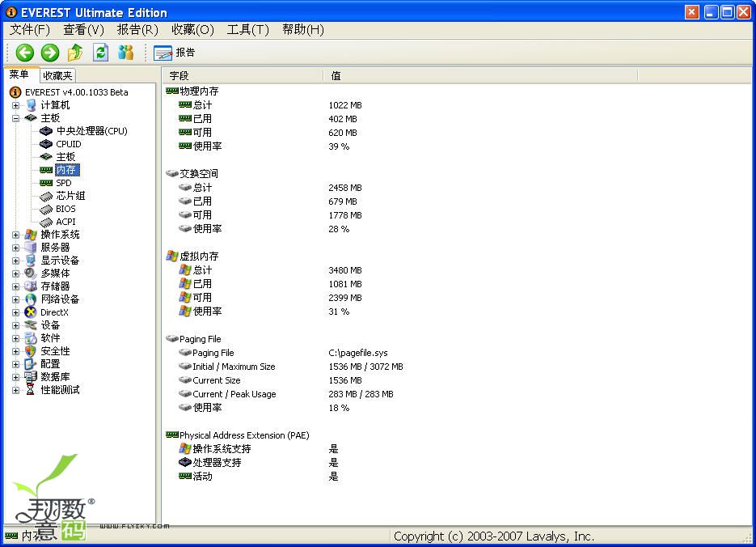Click the 性能测试 hourglass icon
Image resolution: width=756 pixels, height=547 pixels.
tap(31, 390)
